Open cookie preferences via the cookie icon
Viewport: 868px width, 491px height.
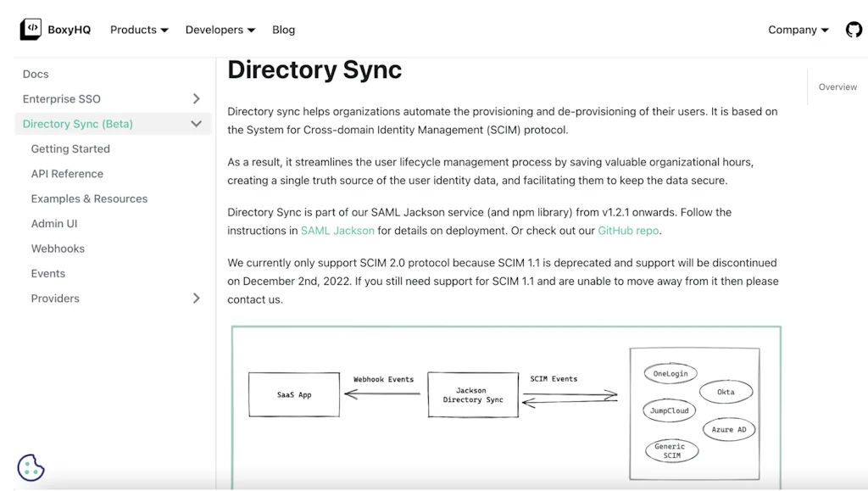[31, 466]
